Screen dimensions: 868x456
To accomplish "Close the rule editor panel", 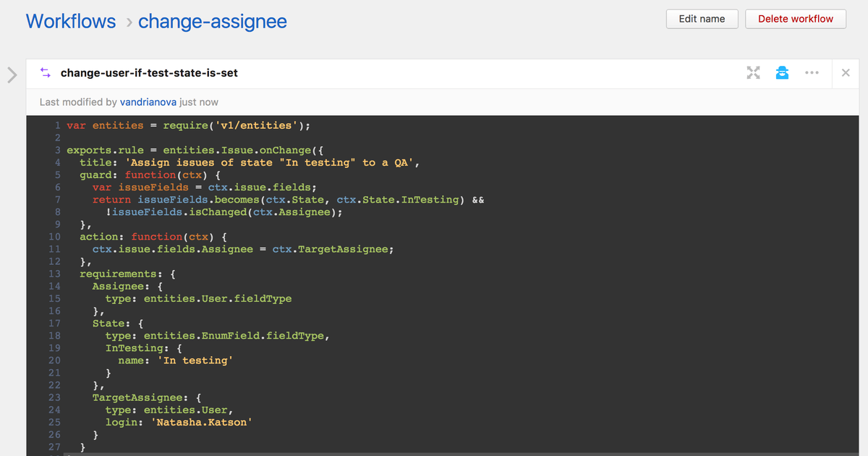I will (x=846, y=73).
